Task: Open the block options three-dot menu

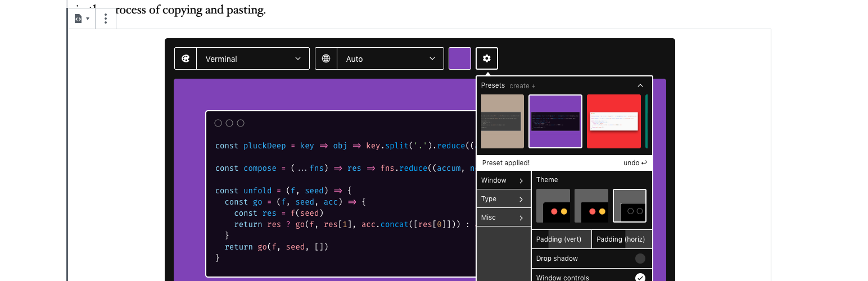Action: 106,19
